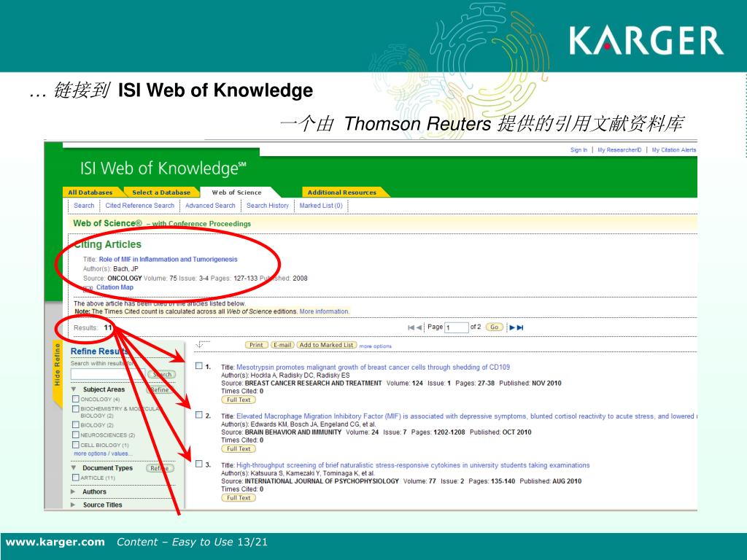Click Refine button beside Subject Areas

coord(160,389)
